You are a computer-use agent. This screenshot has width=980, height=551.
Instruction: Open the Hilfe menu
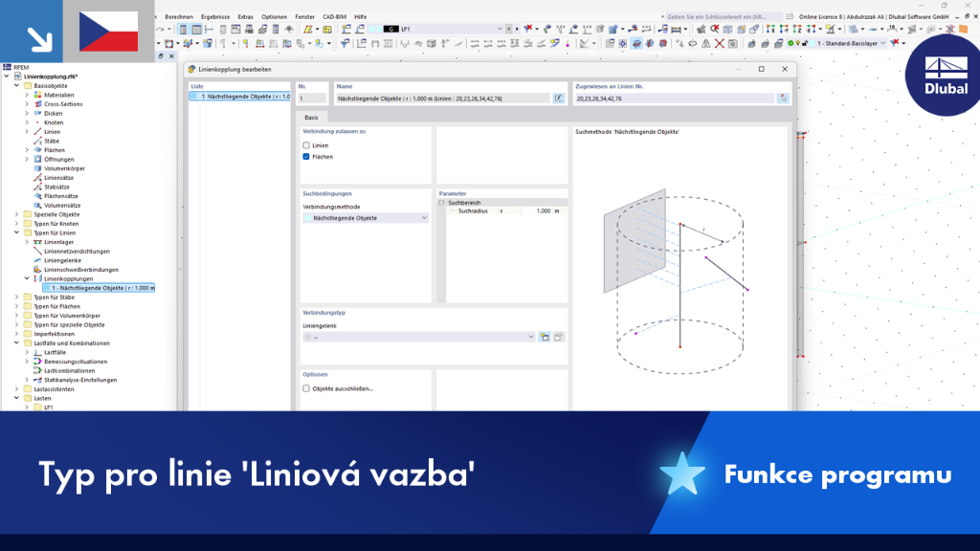[361, 17]
